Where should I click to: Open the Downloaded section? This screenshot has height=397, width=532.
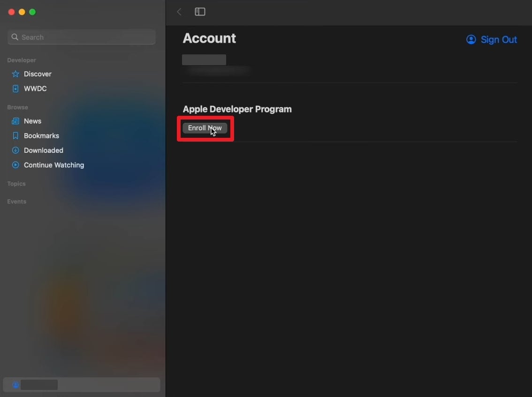[44, 150]
